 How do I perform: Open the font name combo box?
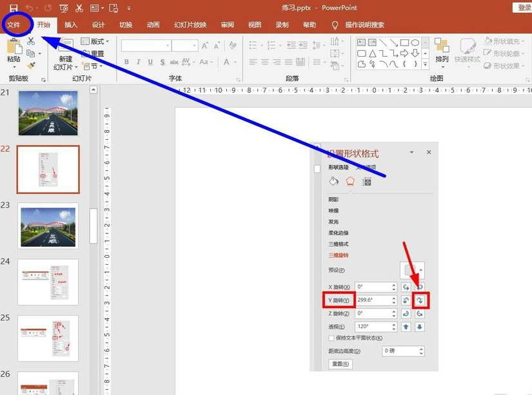pos(145,46)
